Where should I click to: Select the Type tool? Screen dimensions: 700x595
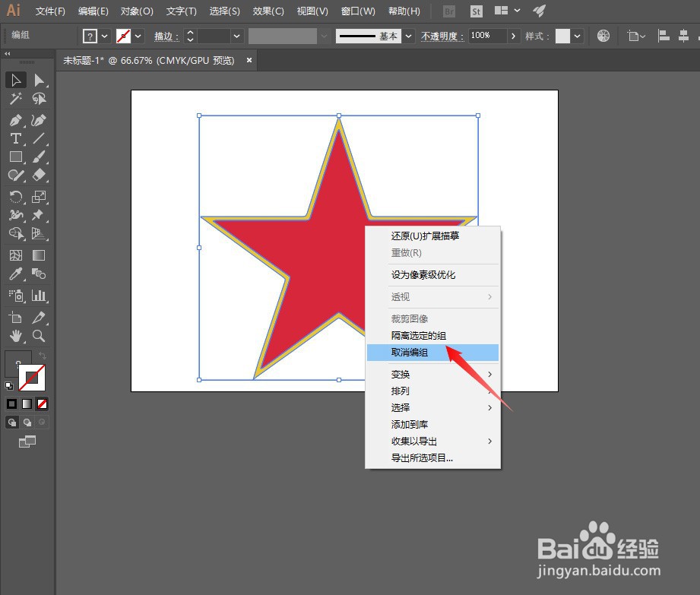(x=16, y=139)
